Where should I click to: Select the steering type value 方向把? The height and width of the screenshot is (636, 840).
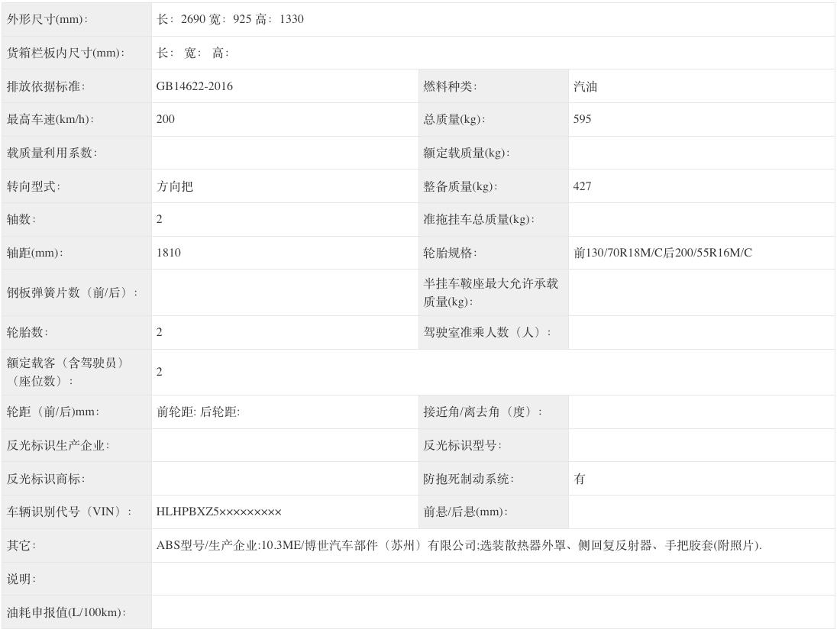point(174,186)
